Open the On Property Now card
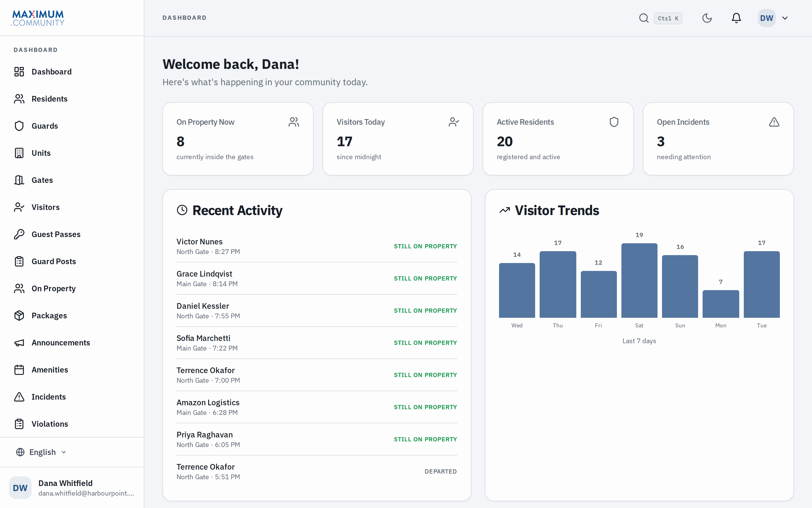 (x=238, y=139)
